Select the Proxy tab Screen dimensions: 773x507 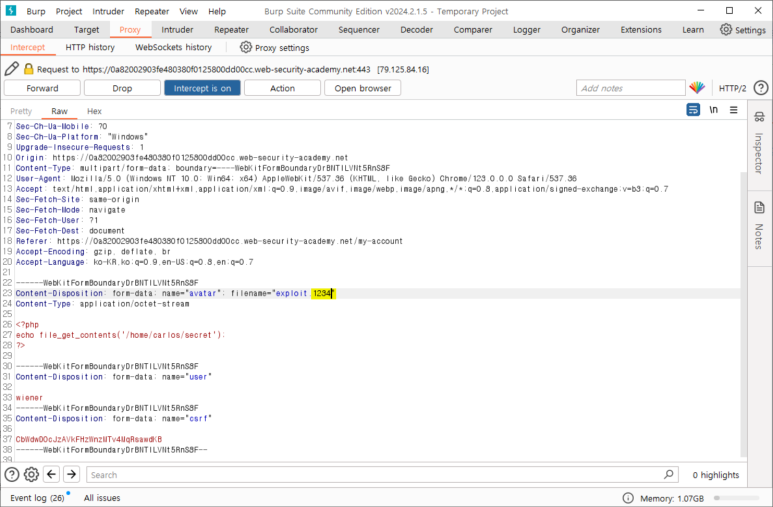pos(130,30)
